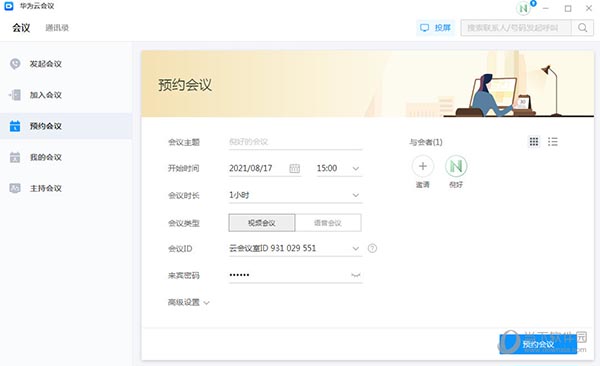Click the blue 预约会议 submit button

(x=538, y=344)
